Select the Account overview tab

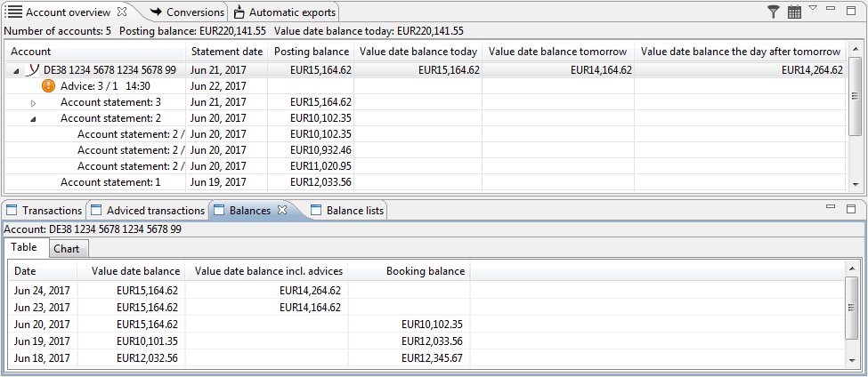click(x=68, y=12)
